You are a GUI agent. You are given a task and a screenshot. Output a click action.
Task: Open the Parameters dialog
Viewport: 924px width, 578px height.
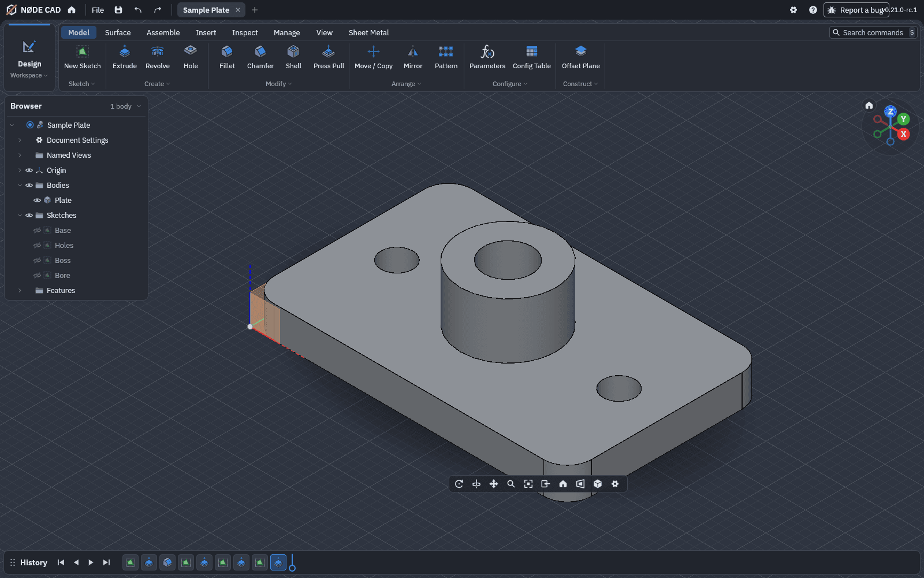(487, 58)
